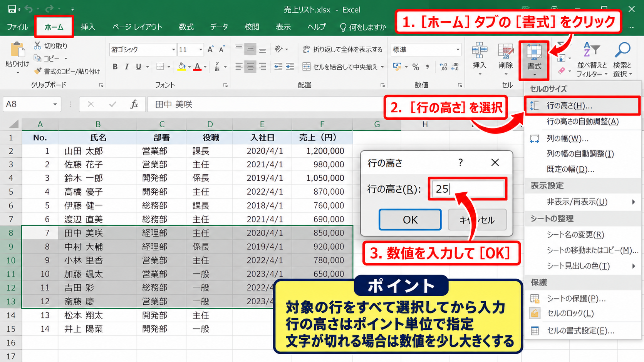
Task: Click the red font color button
Action: pos(198,67)
